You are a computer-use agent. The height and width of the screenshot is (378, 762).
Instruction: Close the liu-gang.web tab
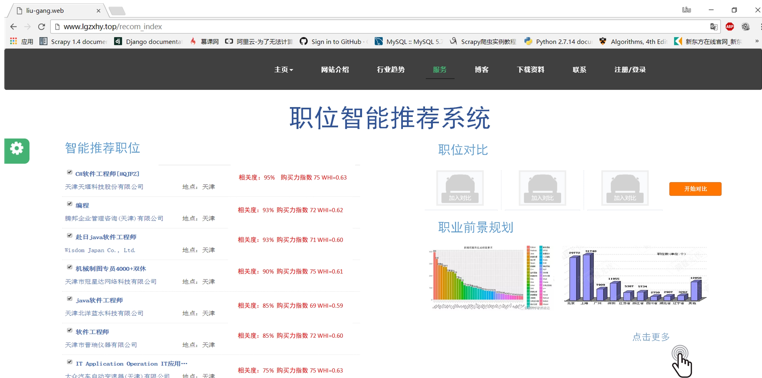coord(99,10)
